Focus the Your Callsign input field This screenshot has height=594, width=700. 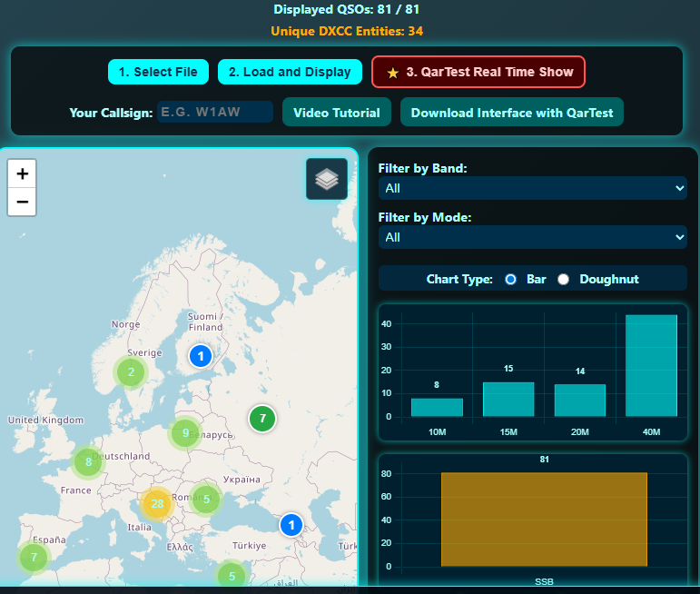215,113
